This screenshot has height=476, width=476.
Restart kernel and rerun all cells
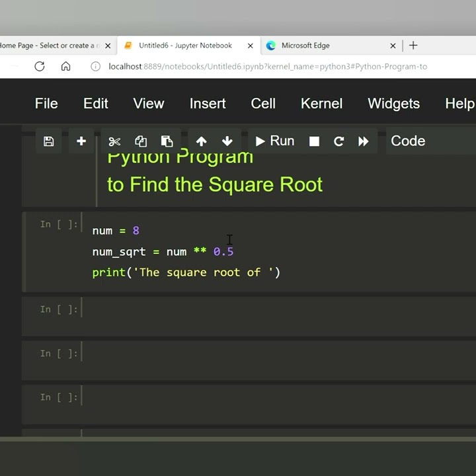pyautogui.click(x=364, y=141)
